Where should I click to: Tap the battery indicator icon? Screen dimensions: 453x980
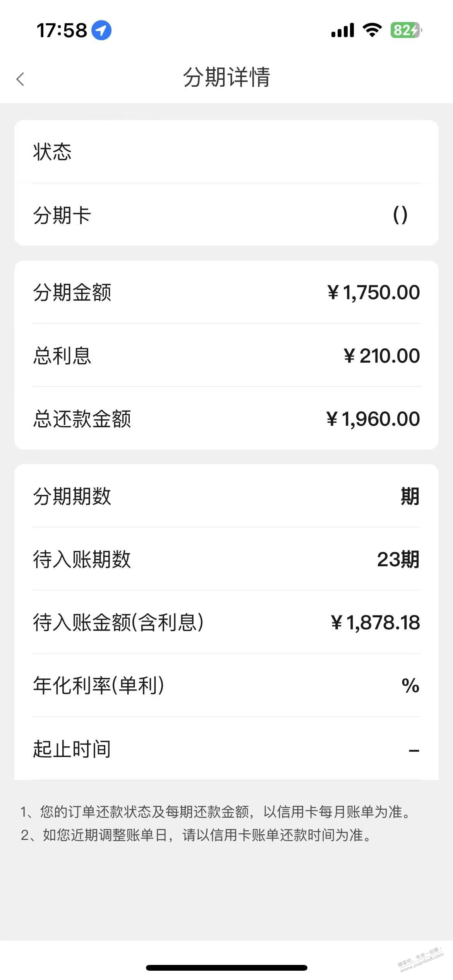coord(405,30)
